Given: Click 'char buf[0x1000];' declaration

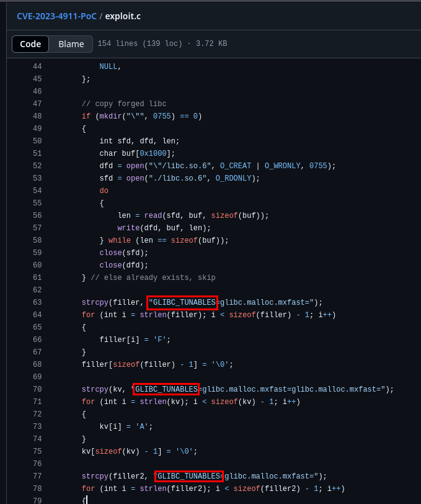Looking at the screenshot, I should (137, 153).
